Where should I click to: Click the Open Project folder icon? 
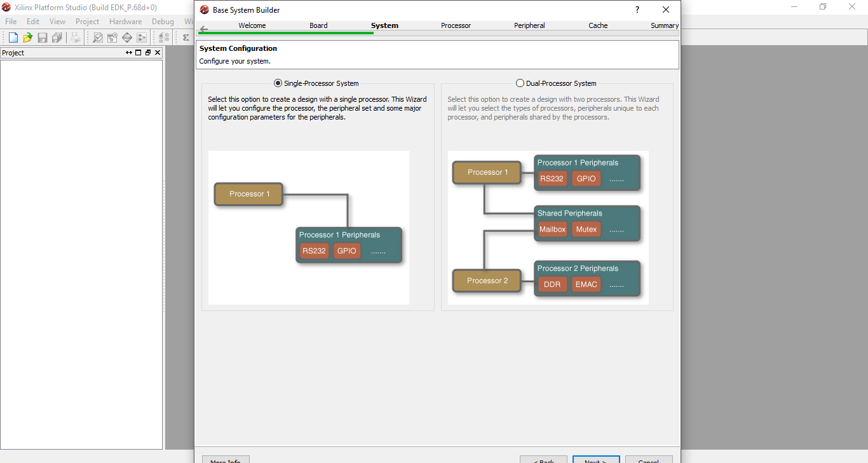[27, 38]
